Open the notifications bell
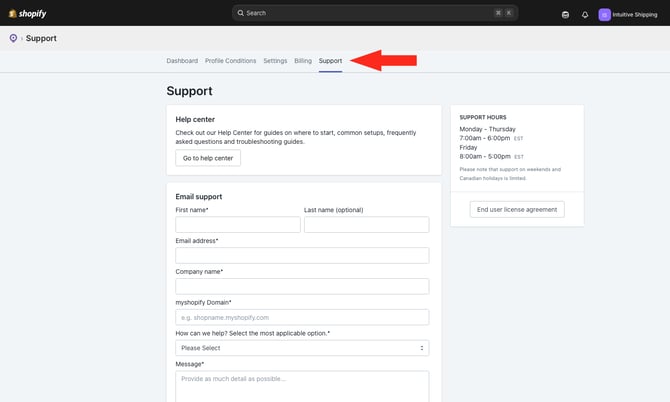This screenshot has height=402, width=670. point(585,15)
